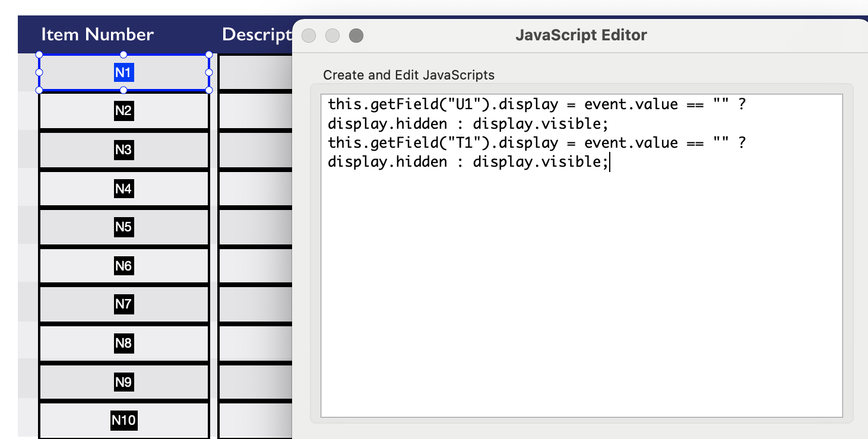Image resolution: width=868 pixels, height=439 pixels.
Task: Click the N3 form field
Action: pyautogui.click(x=123, y=149)
